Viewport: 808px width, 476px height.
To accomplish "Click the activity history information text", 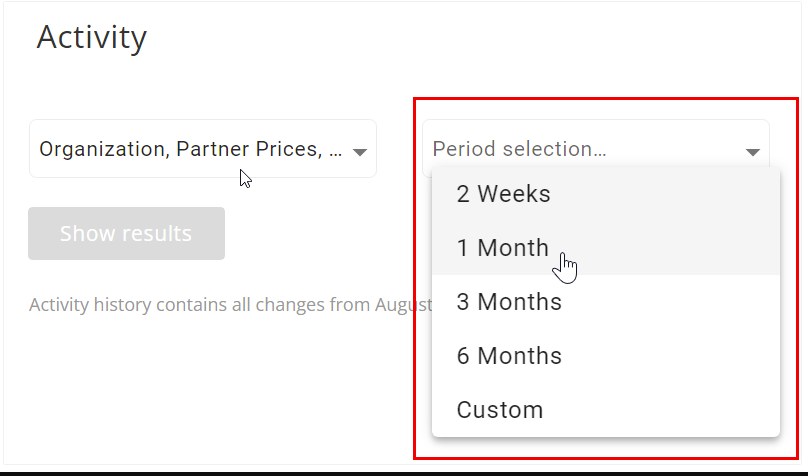I will coord(230,304).
